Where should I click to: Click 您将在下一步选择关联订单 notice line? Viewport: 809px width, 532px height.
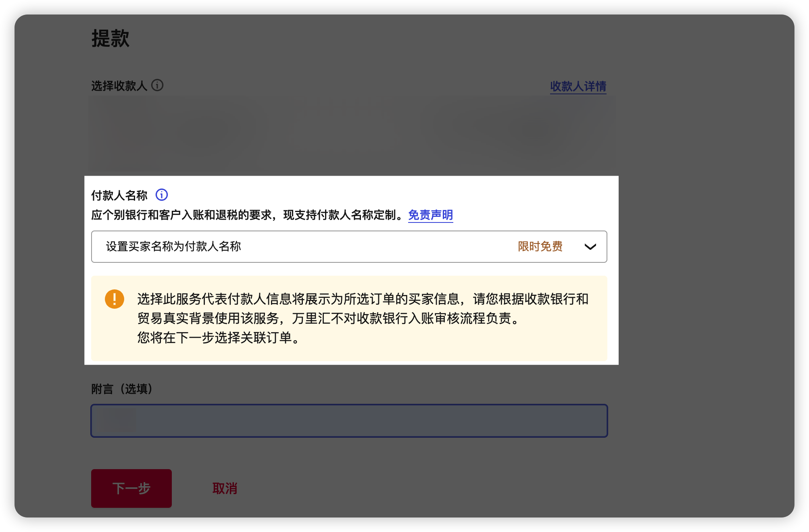tap(218, 338)
